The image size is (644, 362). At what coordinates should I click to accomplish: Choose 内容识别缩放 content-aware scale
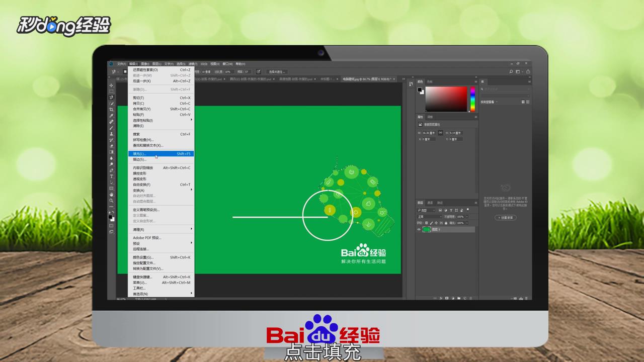pyautogui.click(x=161, y=167)
